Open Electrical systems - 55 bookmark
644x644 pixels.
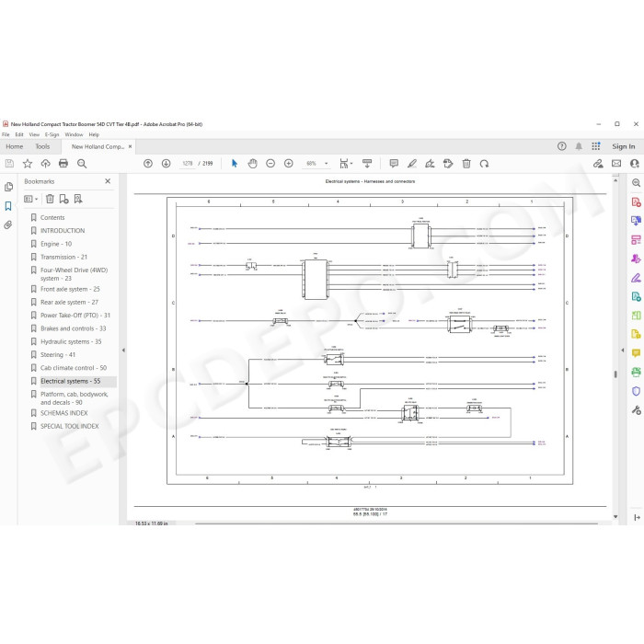click(70, 381)
